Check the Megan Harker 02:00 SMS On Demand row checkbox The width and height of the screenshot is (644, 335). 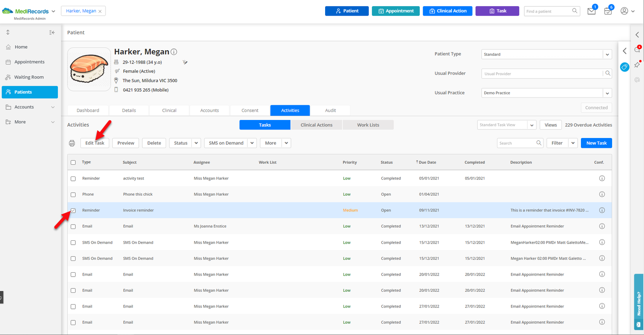(73, 259)
